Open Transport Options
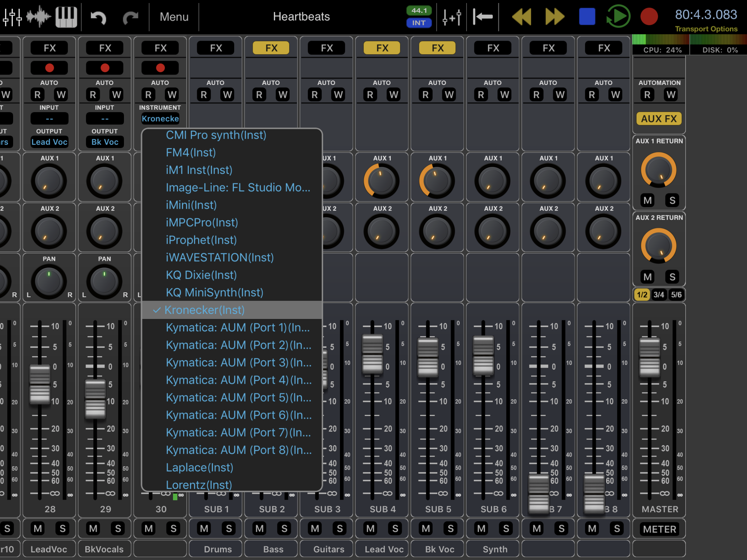The height and width of the screenshot is (560, 747). click(x=706, y=29)
